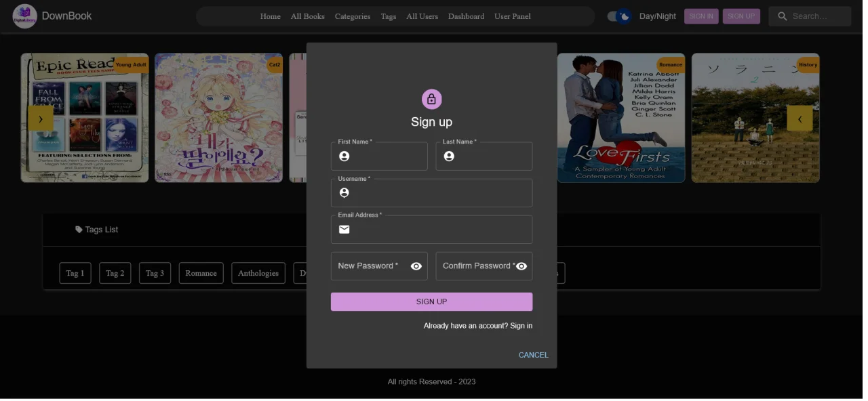Open the Japanese History book cover
868x401 pixels.
[x=755, y=118]
